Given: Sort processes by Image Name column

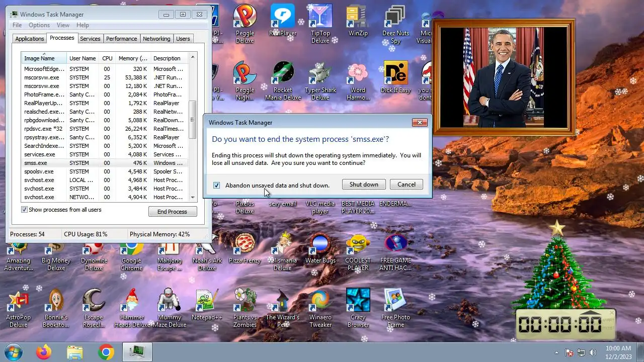Looking at the screenshot, I should tap(44, 58).
